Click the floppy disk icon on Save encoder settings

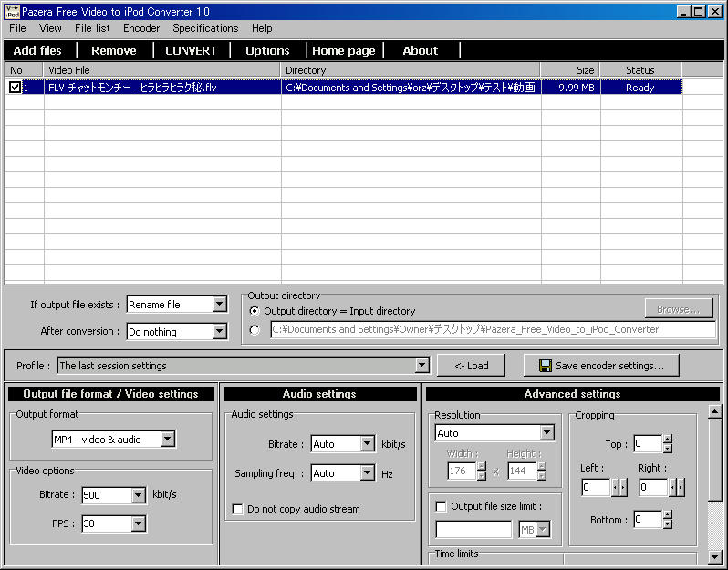[545, 366]
